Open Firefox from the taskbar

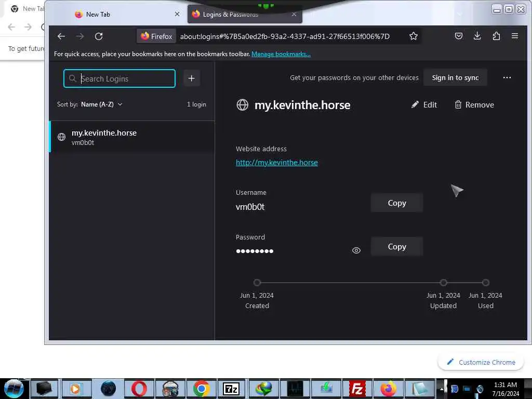(x=388, y=389)
